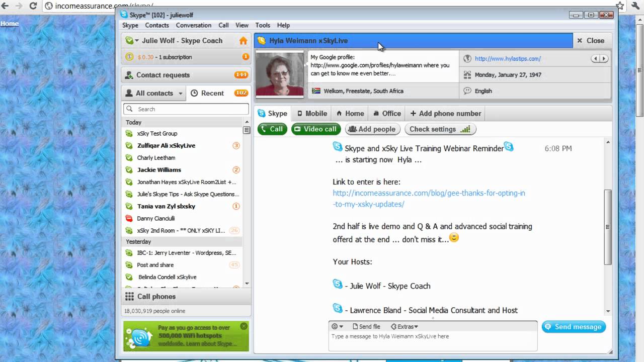Click chat area scroll-up arrow
Viewport: 644px width, 362px height.
click(608, 143)
